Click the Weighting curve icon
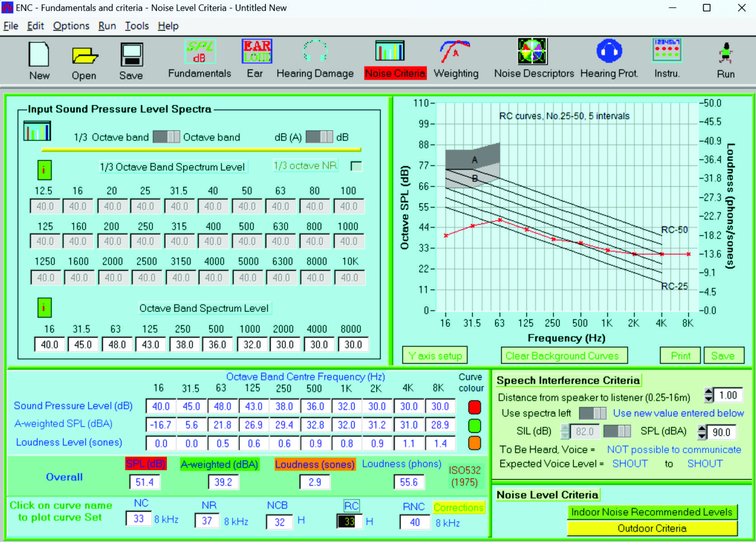 coord(455,52)
